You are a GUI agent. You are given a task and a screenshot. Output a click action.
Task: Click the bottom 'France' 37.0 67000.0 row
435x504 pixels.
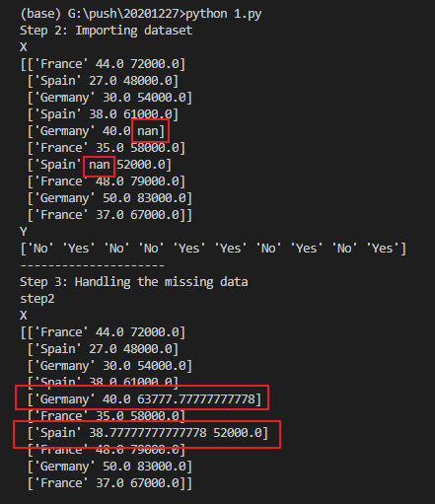[x=109, y=483]
